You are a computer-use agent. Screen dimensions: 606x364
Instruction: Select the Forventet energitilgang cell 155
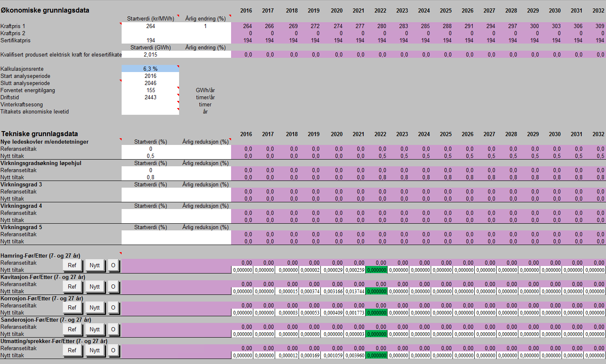(150, 90)
